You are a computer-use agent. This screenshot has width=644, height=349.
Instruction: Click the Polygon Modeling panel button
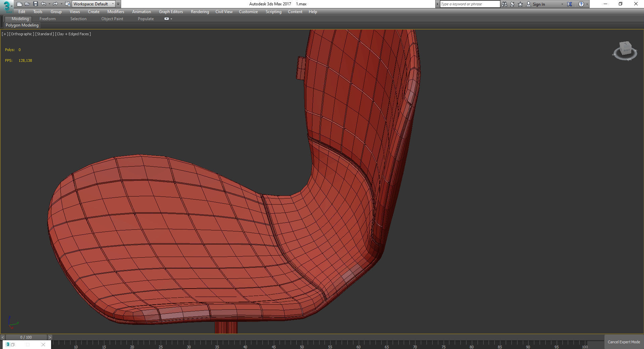(22, 25)
